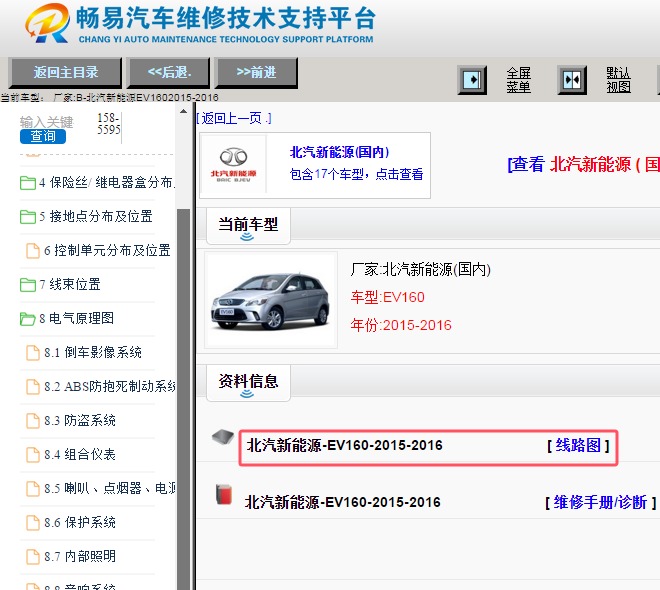The image size is (660, 590).
Task: Select tree item 8 电气原理图
Action: pos(77,319)
